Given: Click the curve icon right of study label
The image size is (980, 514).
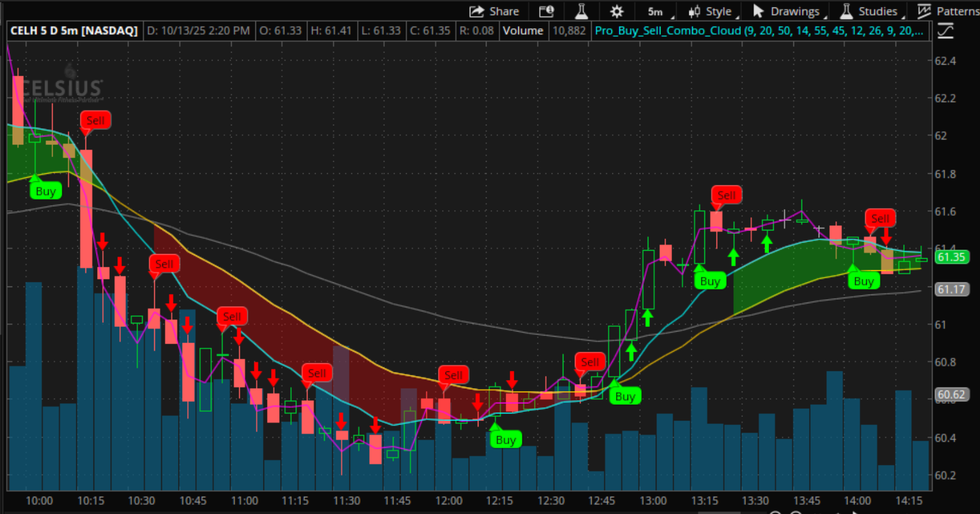Looking at the screenshot, I should (945, 31).
